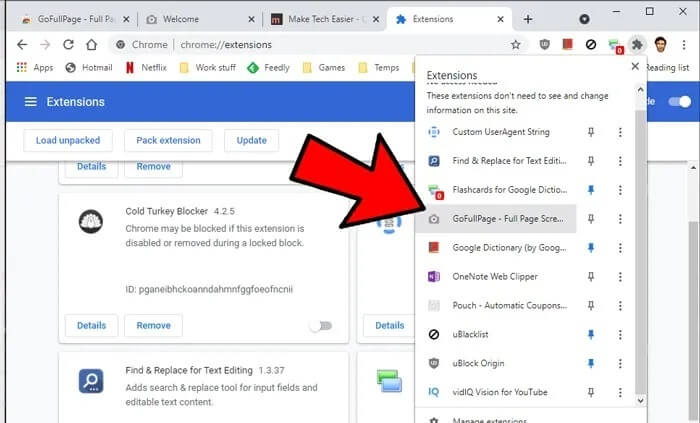Bookmark this page with star icon
The height and width of the screenshot is (423, 700).
[x=516, y=45]
